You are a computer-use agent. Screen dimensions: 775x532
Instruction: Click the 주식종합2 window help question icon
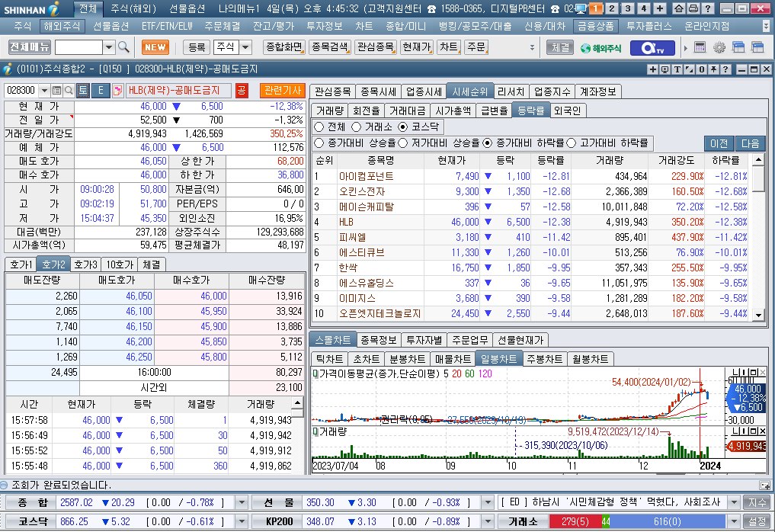(x=725, y=69)
